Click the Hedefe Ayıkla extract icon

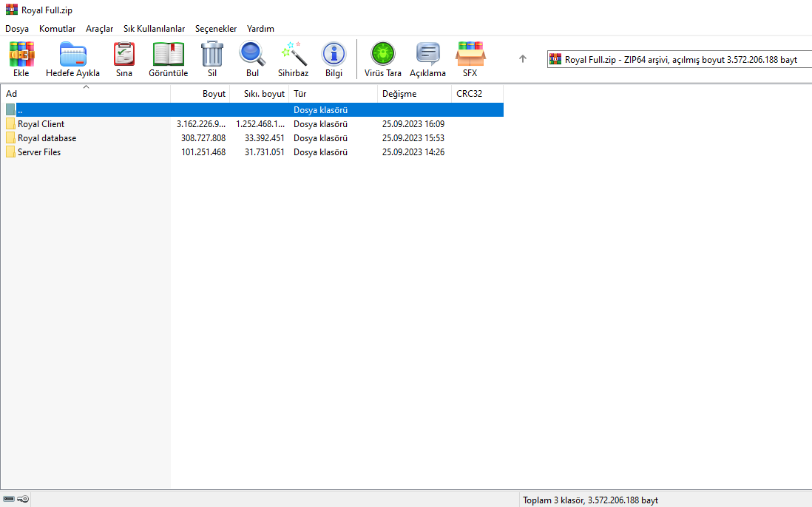click(72, 54)
